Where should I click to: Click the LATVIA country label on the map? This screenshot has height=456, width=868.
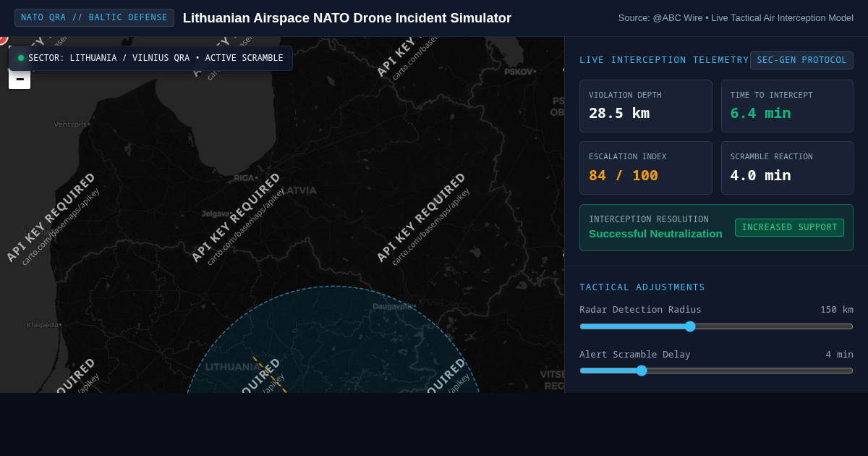298,190
